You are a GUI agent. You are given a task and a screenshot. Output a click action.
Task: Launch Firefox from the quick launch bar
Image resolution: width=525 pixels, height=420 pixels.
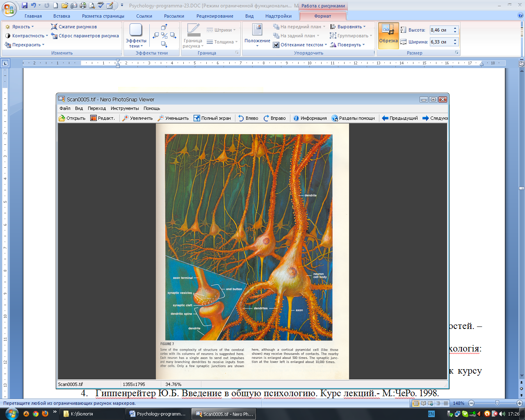click(x=45, y=414)
